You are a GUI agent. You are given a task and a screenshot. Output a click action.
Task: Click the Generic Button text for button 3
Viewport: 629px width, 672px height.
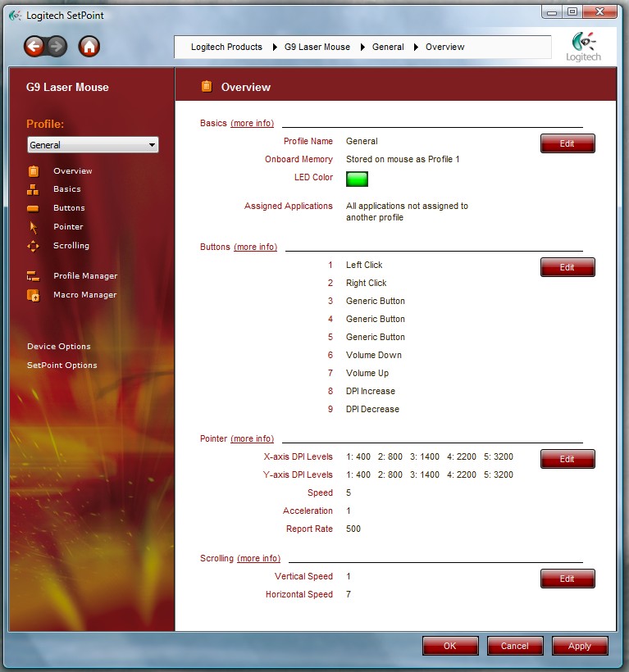(376, 301)
